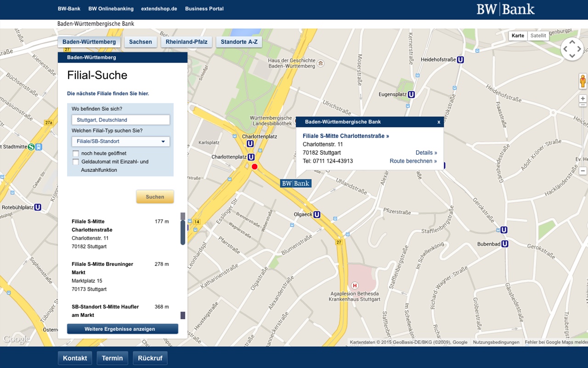
Task: Click the '278 m' distance value
Action: [x=162, y=264]
